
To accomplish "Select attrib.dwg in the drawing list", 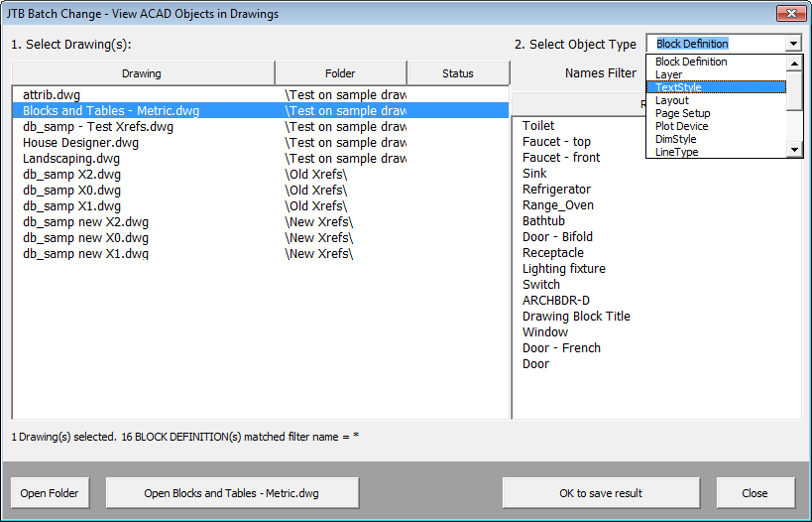I will (x=52, y=95).
